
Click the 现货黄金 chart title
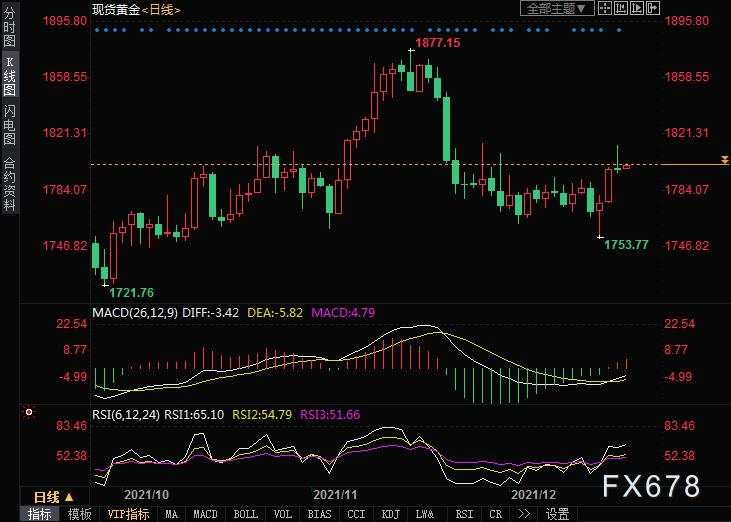click(116, 9)
